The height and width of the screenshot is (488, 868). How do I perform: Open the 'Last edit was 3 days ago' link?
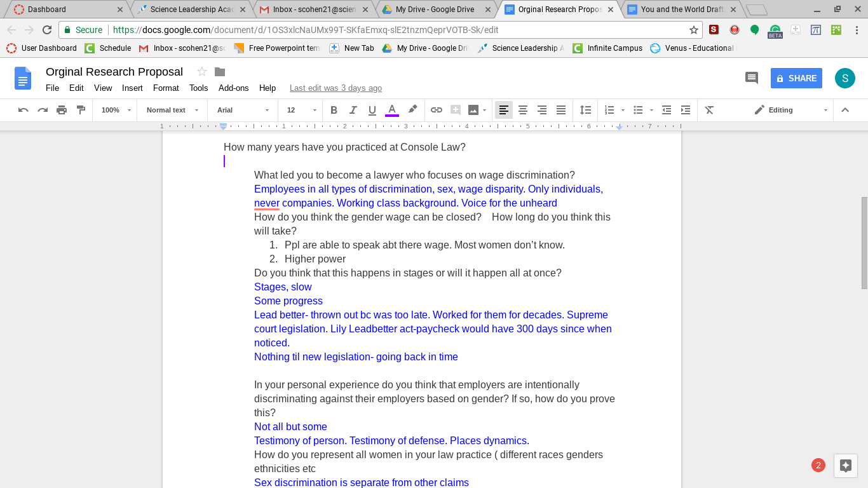click(x=336, y=88)
